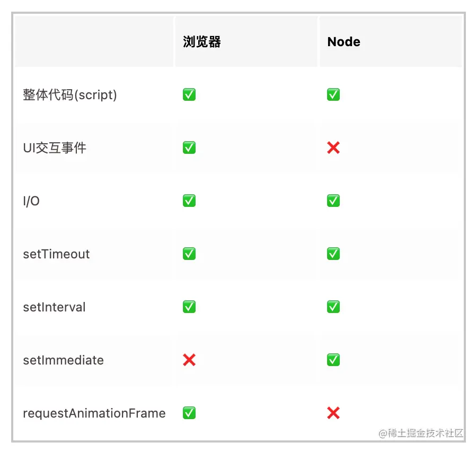The width and height of the screenshot is (476, 451).
Task: Click the Node checkmark for 整体代码(script)
Action: [x=333, y=94]
